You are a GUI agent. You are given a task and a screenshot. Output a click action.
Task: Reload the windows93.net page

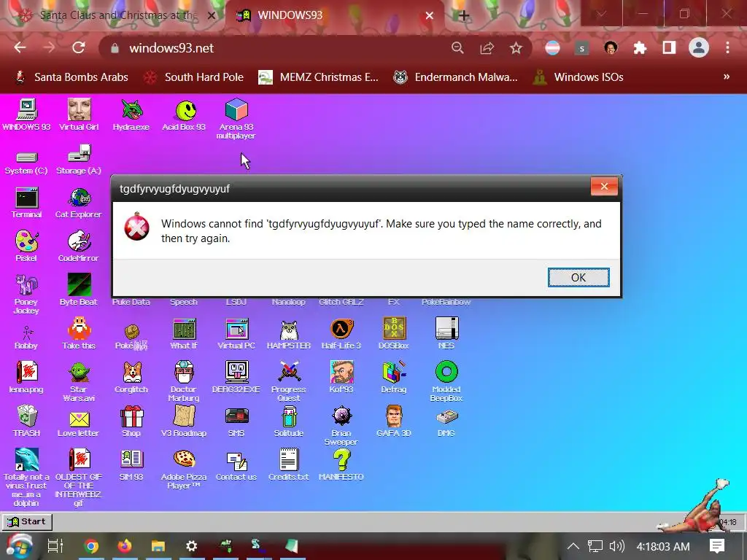[x=79, y=47]
